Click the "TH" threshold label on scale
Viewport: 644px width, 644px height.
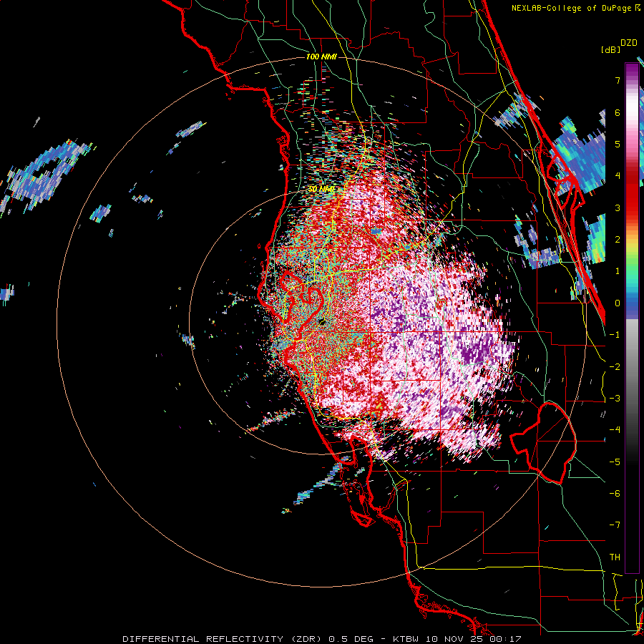615,557
